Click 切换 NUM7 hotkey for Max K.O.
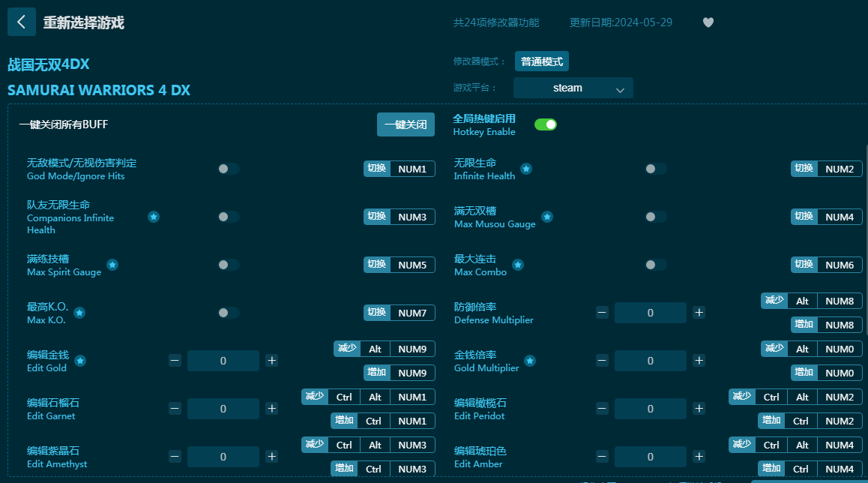This screenshot has height=483, width=868. 399,313
